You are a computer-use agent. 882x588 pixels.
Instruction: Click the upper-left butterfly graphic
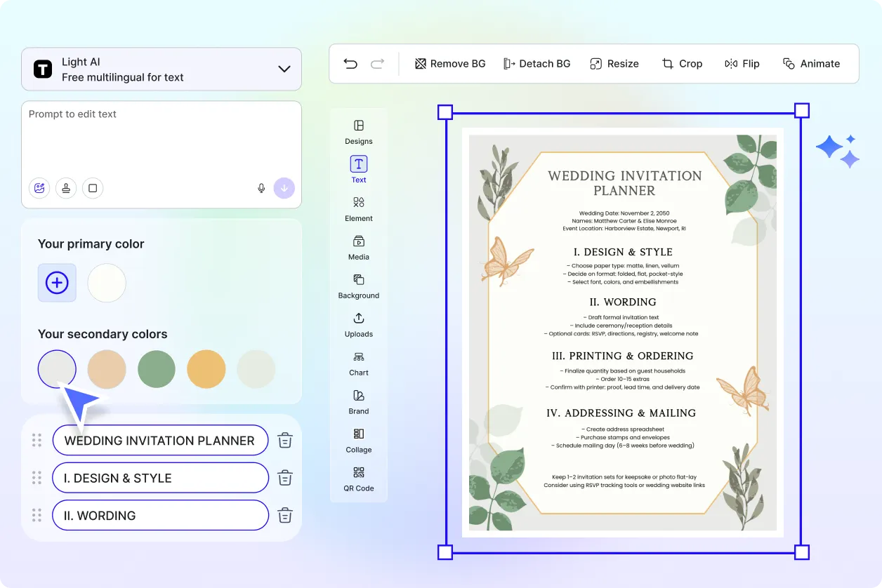(x=507, y=260)
